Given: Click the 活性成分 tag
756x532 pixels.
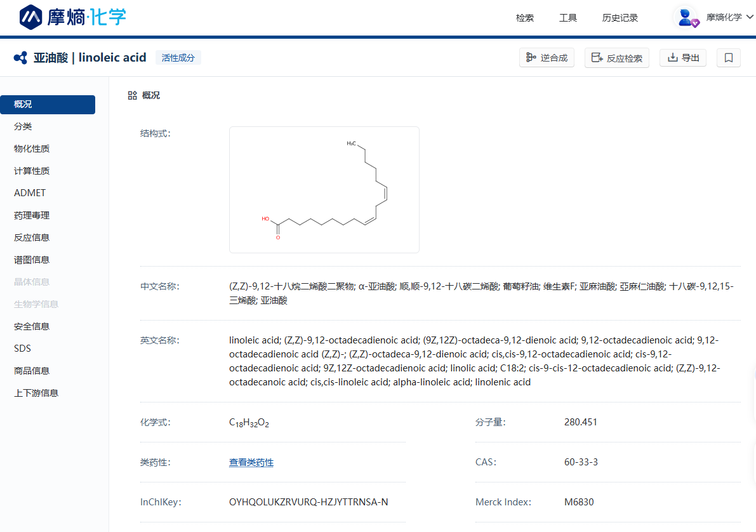Looking at the screenshot, I should pos(178,58).
